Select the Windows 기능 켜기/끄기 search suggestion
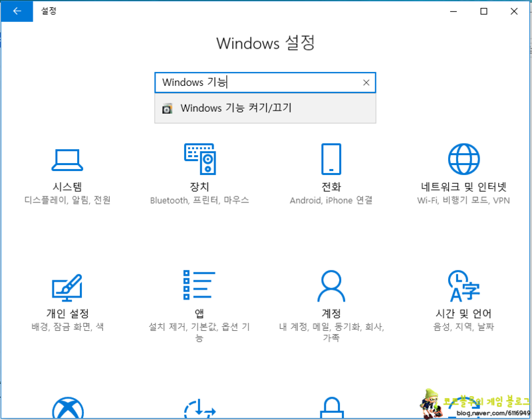532x420 pixels. point(265,108)
